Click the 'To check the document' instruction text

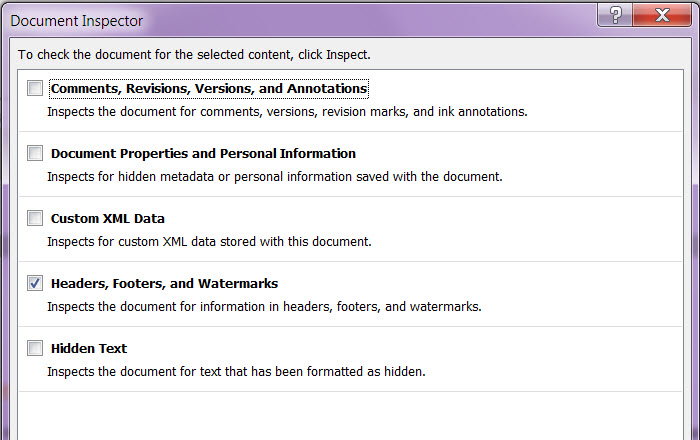(x=194, y=55)
